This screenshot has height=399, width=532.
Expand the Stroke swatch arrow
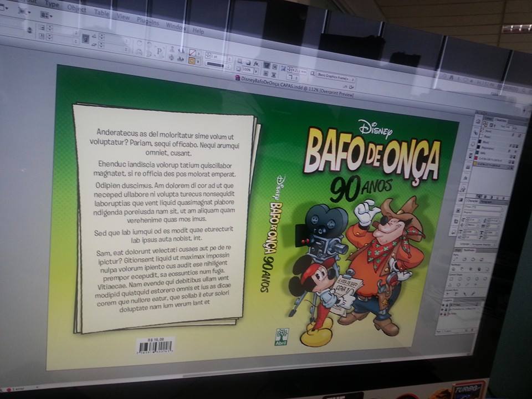(x=198, y=63)
